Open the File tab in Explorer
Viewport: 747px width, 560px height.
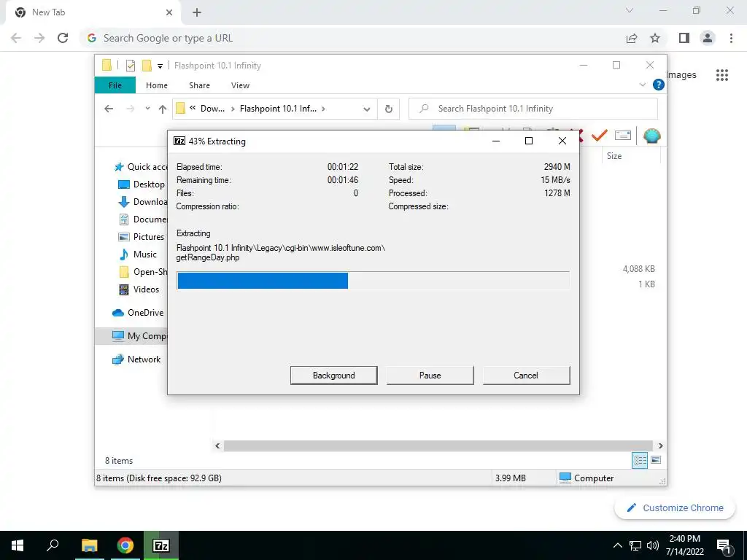(115, 85)
